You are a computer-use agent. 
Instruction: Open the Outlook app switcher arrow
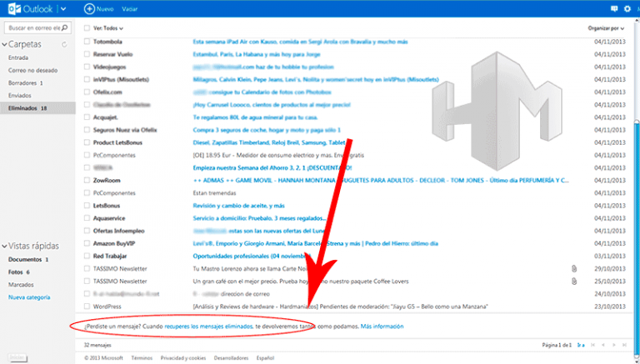(62, 9)
